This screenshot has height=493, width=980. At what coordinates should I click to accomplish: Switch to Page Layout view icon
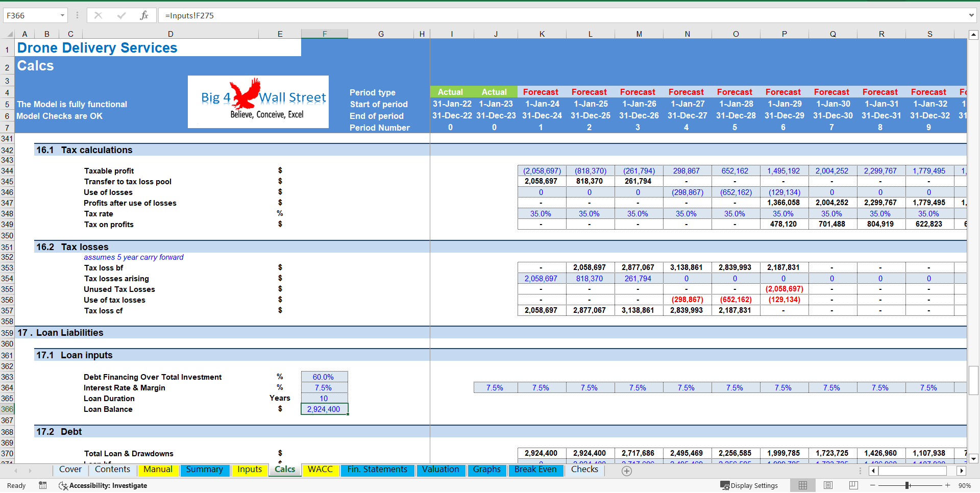click(828, 485)
